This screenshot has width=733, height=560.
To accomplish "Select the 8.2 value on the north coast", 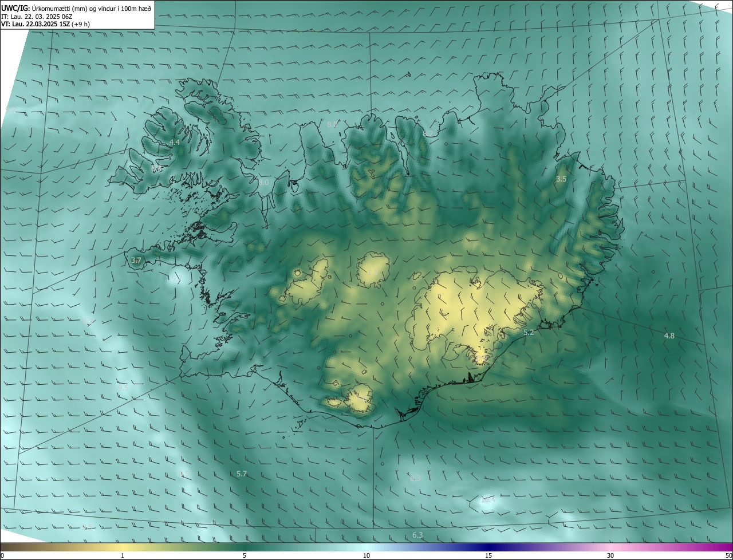I will 428,133.
